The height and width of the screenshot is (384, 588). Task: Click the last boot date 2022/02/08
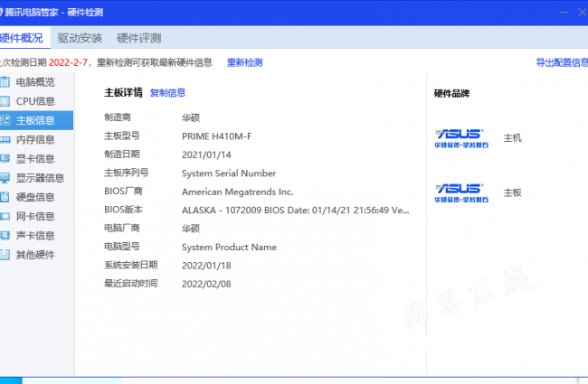tap(206, 284)
